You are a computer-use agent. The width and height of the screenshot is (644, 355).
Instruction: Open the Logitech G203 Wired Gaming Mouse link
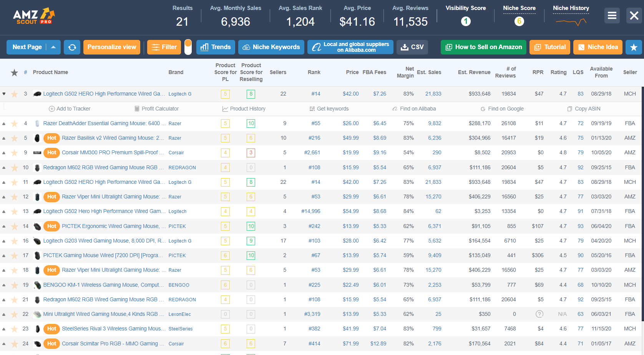click(x=105, y=241)
